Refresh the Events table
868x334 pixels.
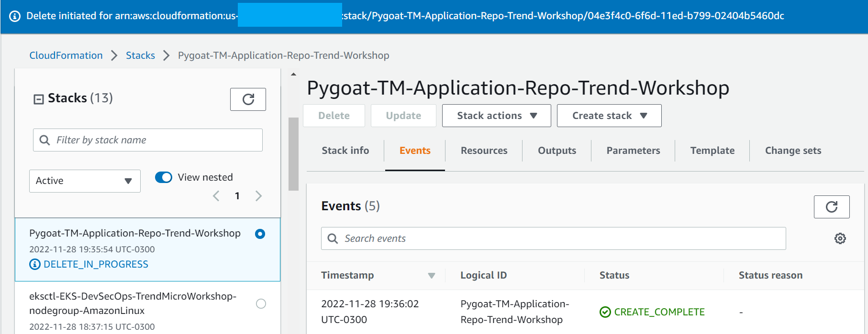click(x=832, y=207)
